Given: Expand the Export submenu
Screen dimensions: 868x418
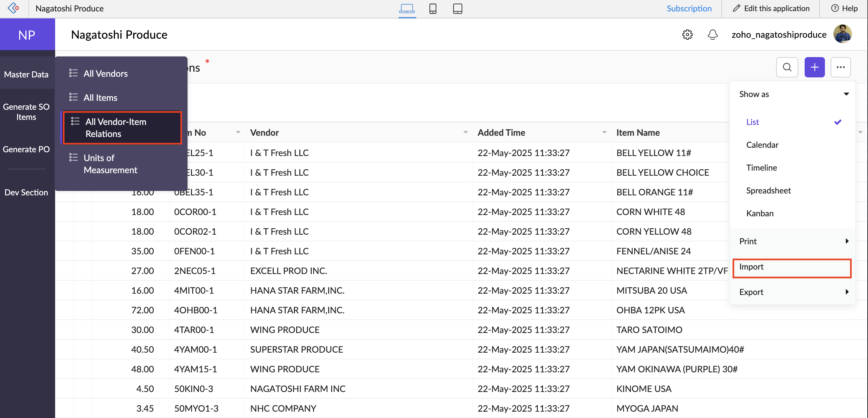Looking at the screenshot, I should pyautogui.click(x=792, y=292).
